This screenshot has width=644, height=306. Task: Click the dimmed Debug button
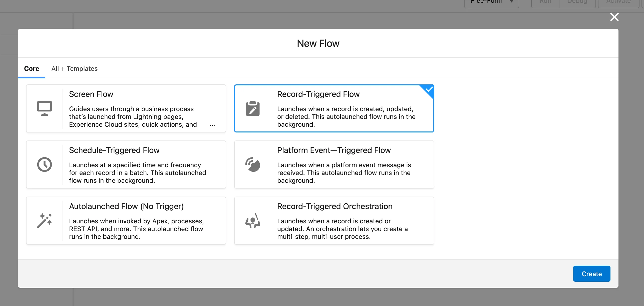(577, 2)
